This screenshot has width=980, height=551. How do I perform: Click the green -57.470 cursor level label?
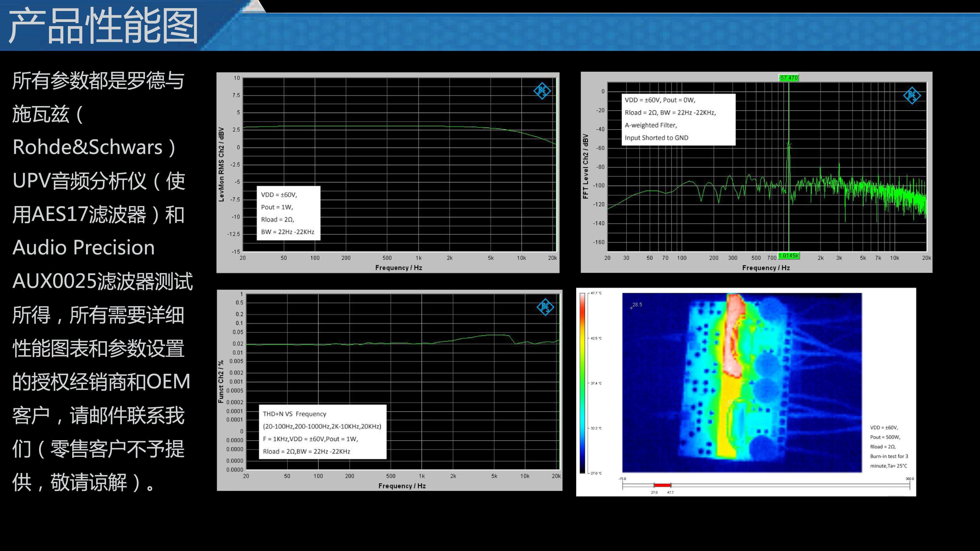tap(788, 78)
